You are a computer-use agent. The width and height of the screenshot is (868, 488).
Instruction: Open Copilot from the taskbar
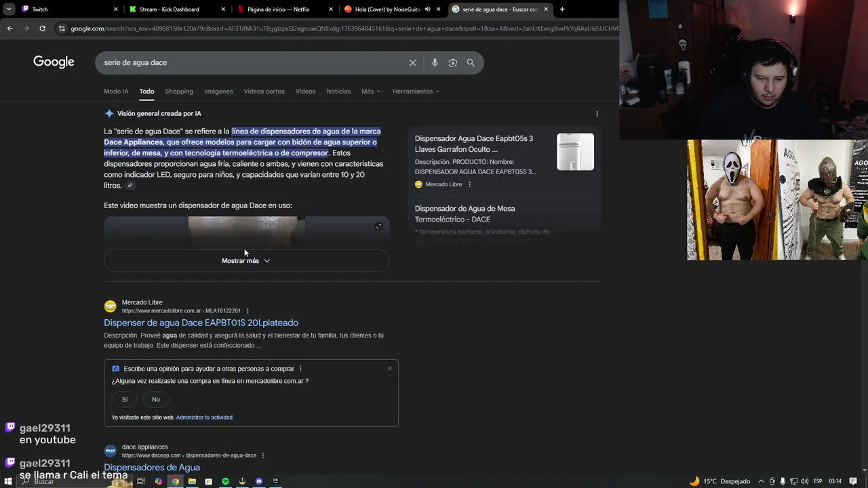[x=158, y=481]
